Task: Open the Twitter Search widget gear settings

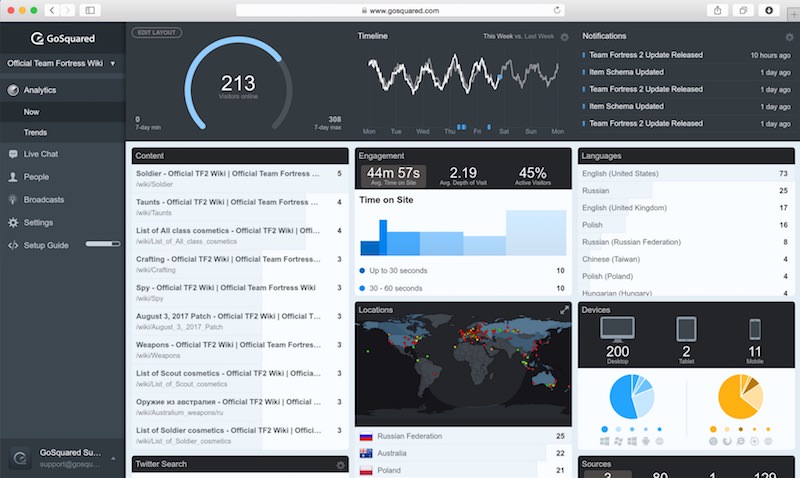Action: (340, 465)
